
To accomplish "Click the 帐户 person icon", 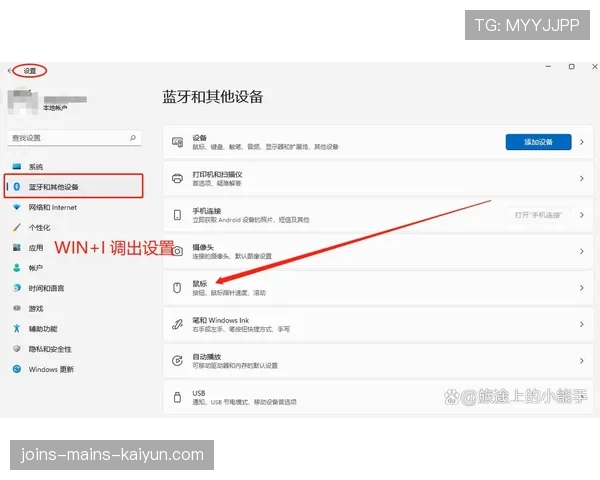I will pos(17,268).
